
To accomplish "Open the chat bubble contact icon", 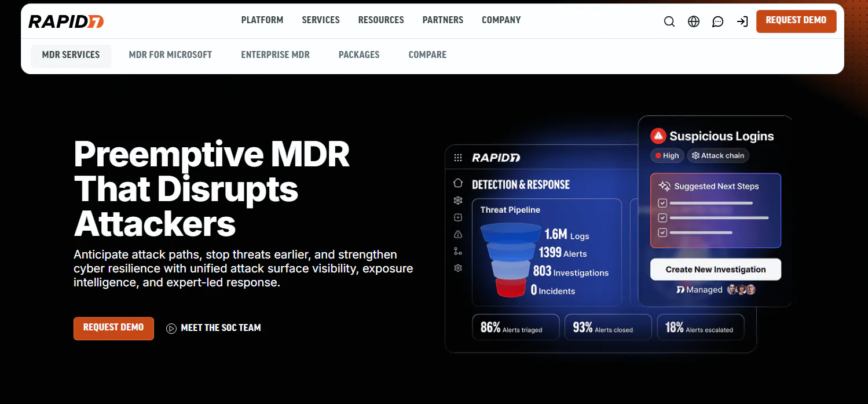I will 718,22.
